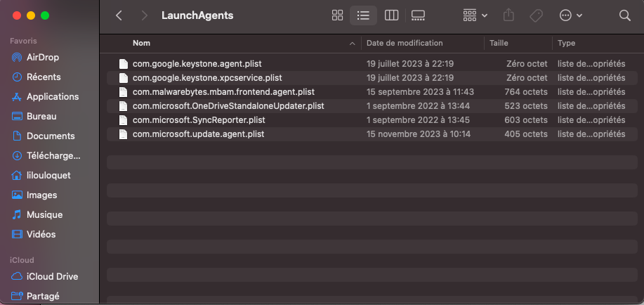This screenshot has width=644, height=305.
Task: Sort by Date de modification column
Action: [405, 43]
